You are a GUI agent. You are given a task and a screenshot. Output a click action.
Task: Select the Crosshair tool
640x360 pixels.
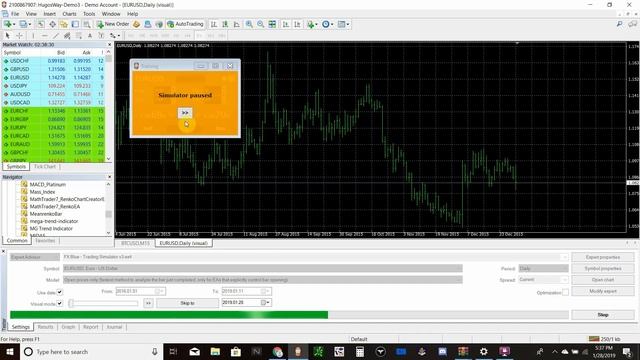point(19,36)
